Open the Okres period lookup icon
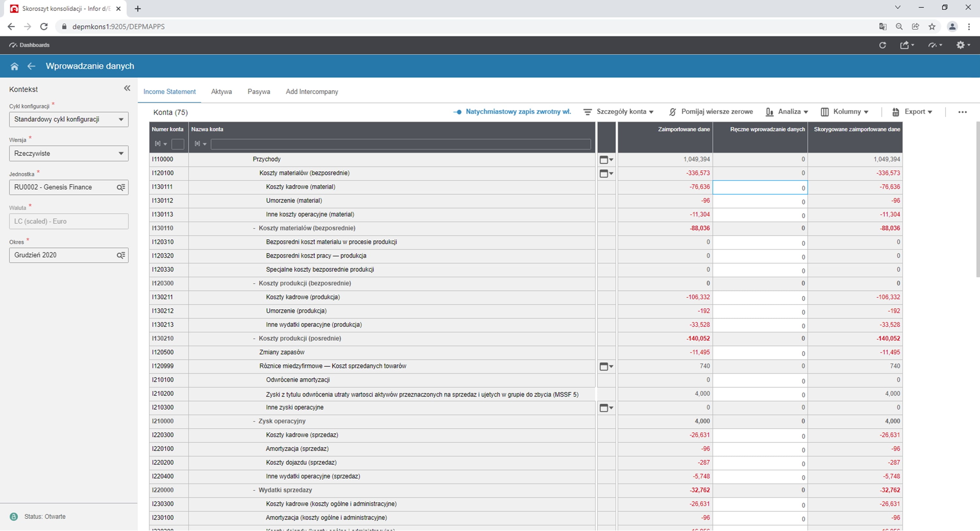Screen dimensions: 980x531 point(121,255)
